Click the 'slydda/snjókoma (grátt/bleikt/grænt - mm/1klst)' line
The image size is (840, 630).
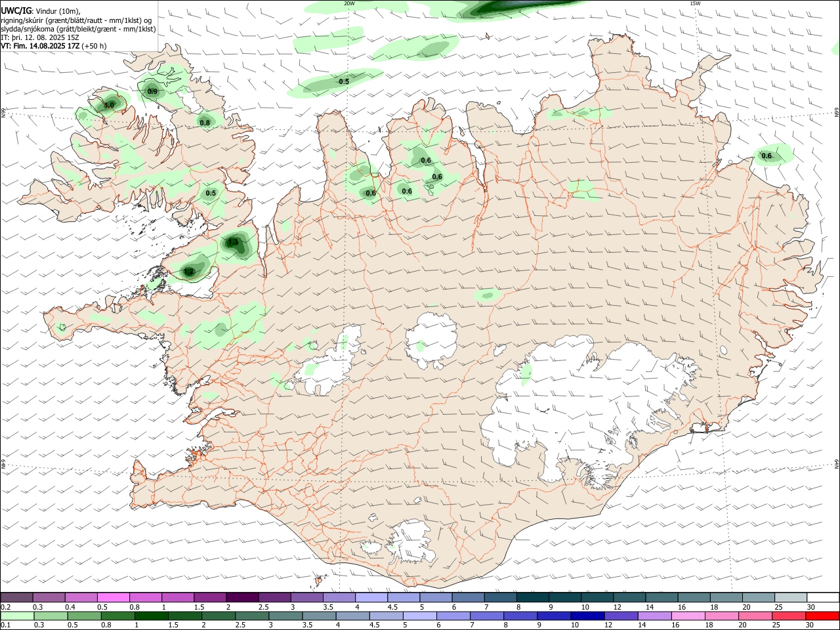pos(78,29)
